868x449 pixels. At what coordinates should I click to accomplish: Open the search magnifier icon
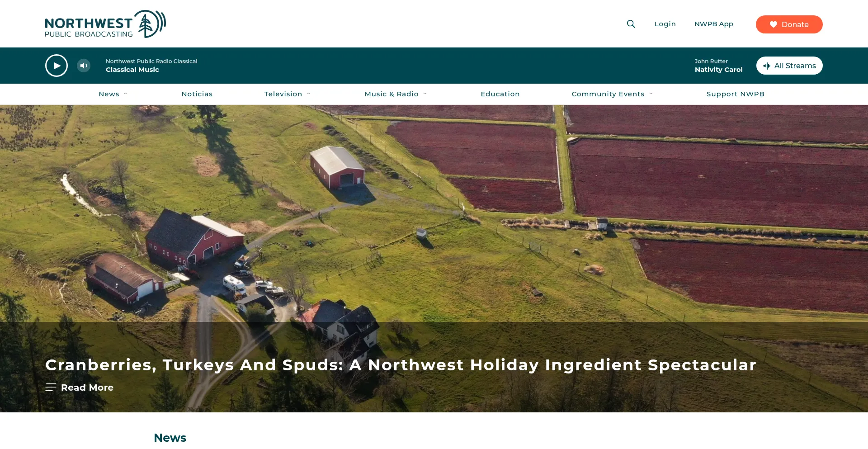tap(631, 24)
